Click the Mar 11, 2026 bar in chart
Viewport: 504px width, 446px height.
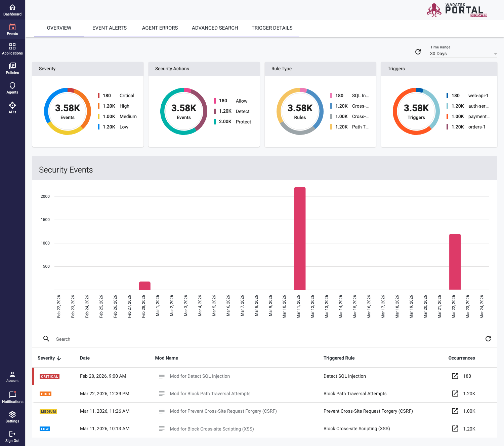[x=300, y=238]
